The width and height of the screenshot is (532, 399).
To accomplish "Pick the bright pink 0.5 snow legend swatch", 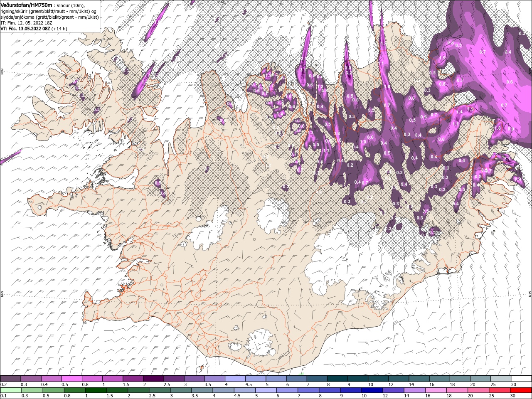I will point(72,379).
